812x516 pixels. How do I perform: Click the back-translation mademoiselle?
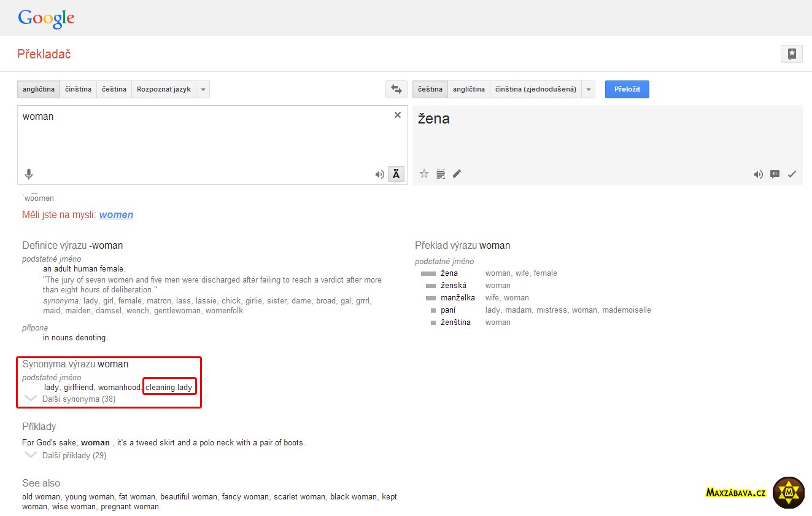coord(627,310)
